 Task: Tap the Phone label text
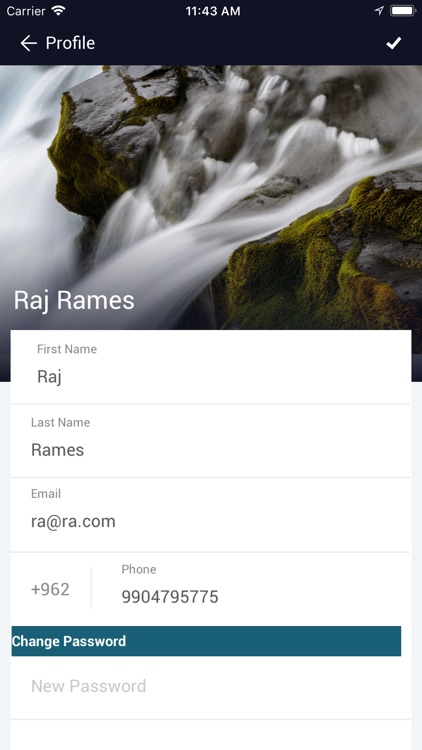[139, 569]
